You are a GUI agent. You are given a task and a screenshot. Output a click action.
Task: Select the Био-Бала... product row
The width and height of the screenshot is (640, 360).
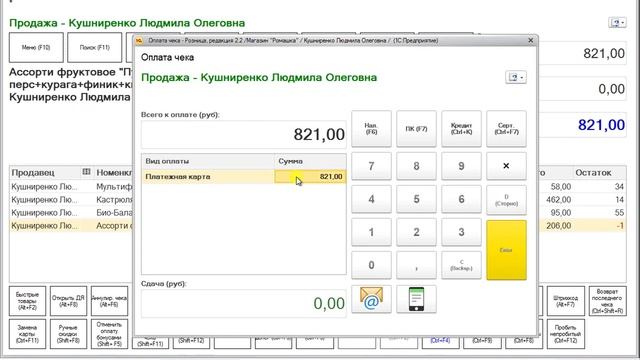[x=71, y=213]
